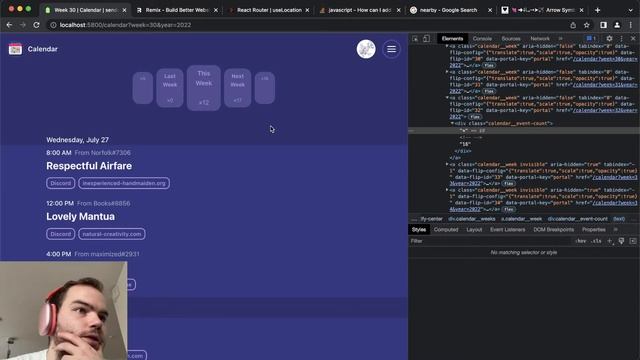Screen dimensions: 640x360
Task: Switch to the Console DevTools tab
Action: tap(482, 38)
